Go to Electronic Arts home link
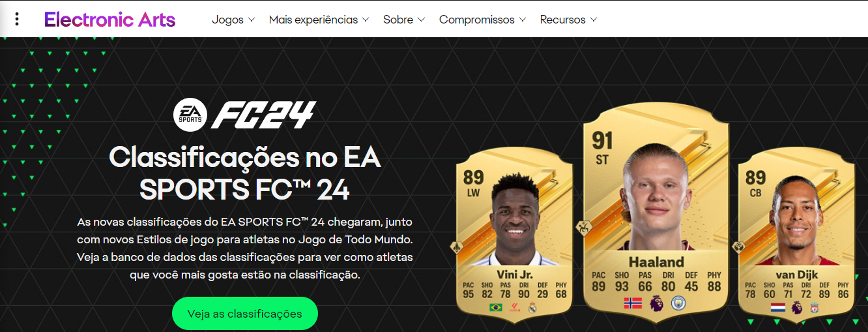This screenshot has width=868, height=332. pos(109,19)
